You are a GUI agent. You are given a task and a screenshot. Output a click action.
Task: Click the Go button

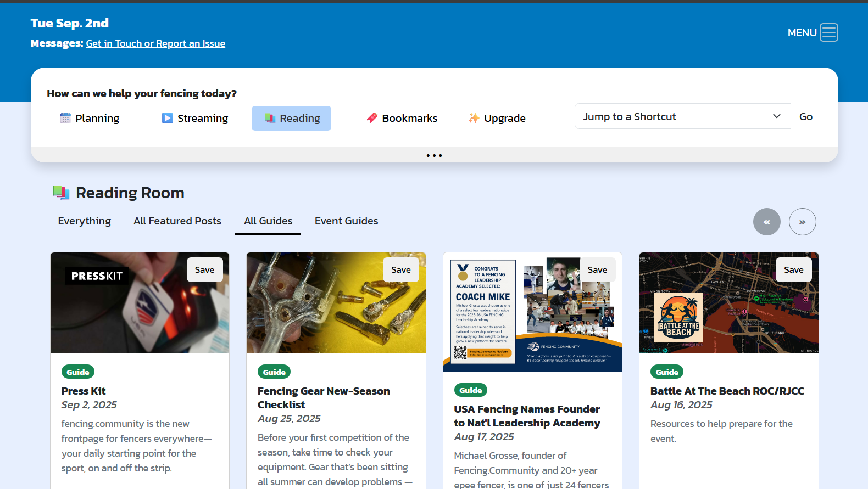coord(806,116)
